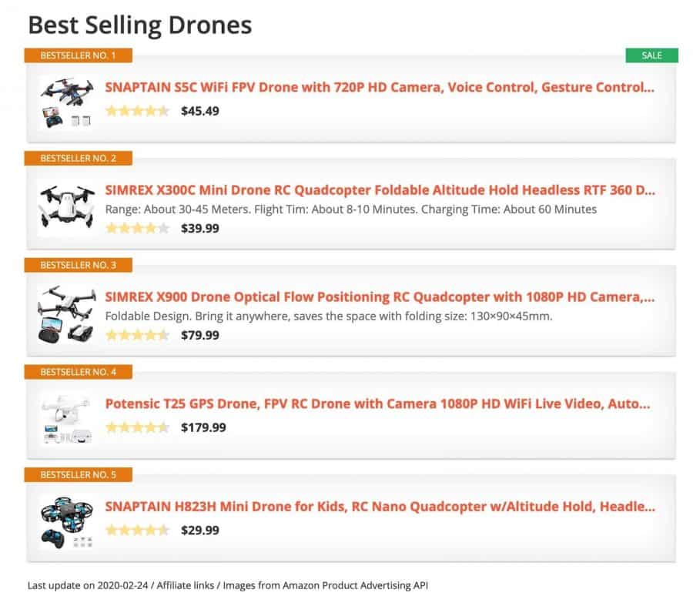Click star rating next to $79.99
This screenshot has height=616, width=693.
coord(138,335)
